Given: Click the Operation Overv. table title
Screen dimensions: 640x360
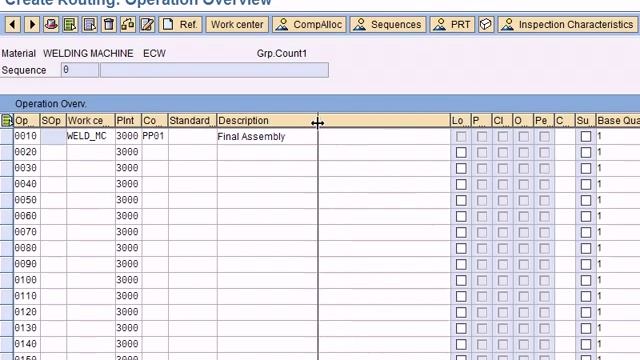Looking at the screenshot, I should tap(51, 104).
